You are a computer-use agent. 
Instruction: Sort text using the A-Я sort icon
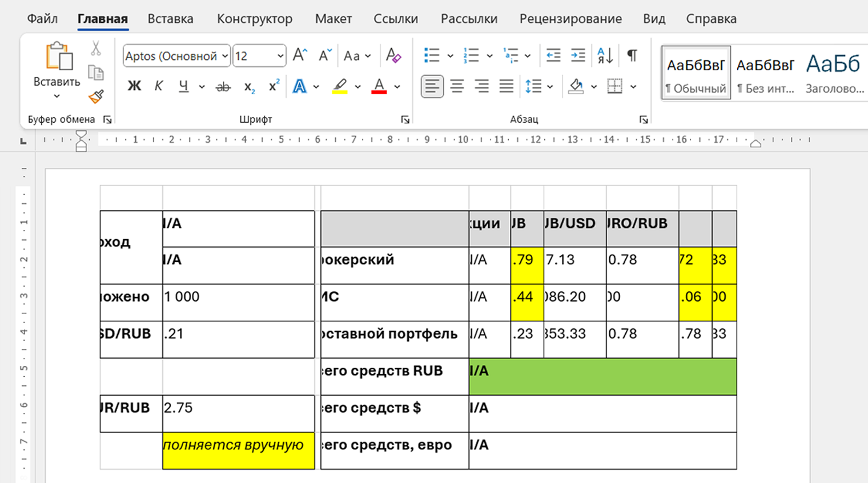point(605,55)
